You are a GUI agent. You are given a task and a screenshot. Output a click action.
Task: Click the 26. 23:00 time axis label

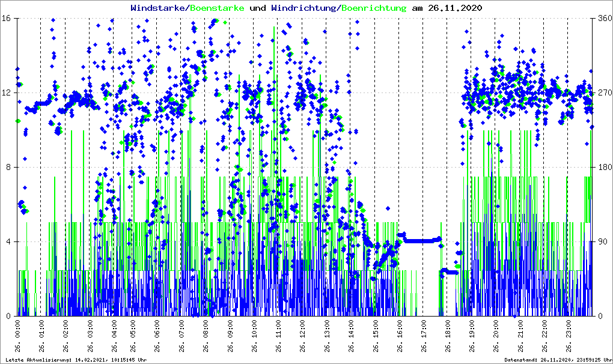click(569, 336)
